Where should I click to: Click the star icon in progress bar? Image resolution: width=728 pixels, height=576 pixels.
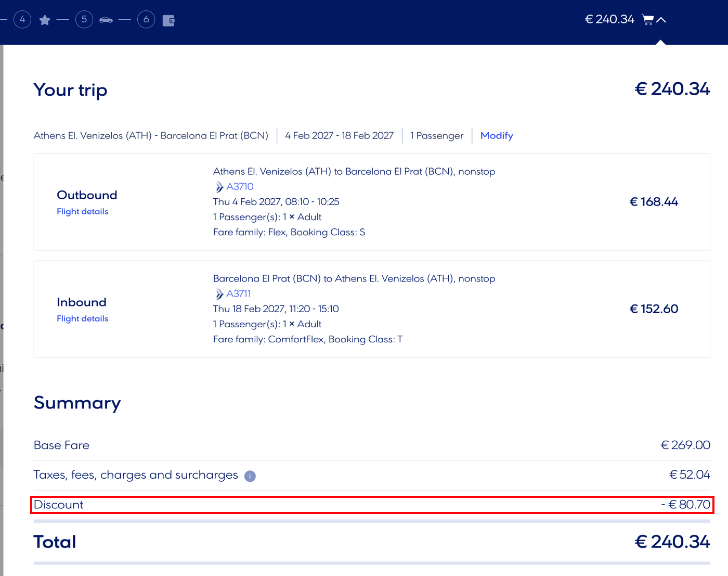45,20
